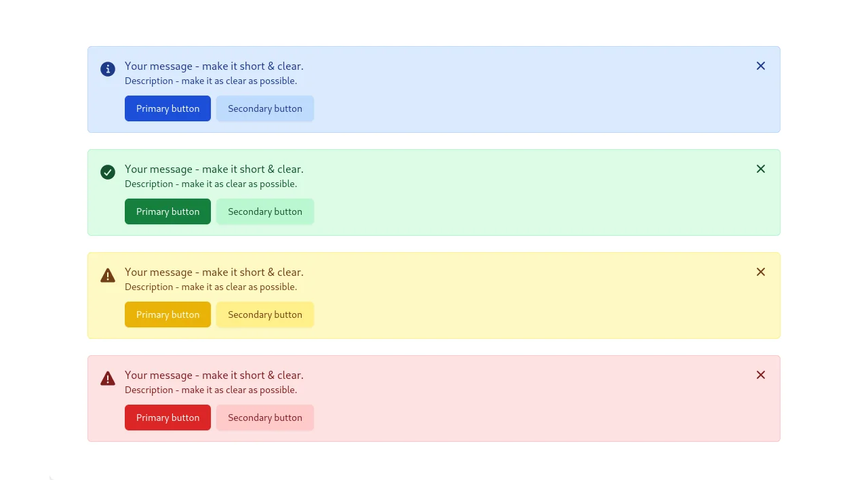Click the warning triangle in the yellow alert

coord(108,274)
